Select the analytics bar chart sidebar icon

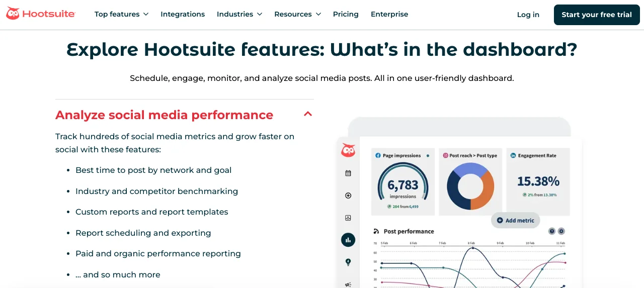click(348, 240)
